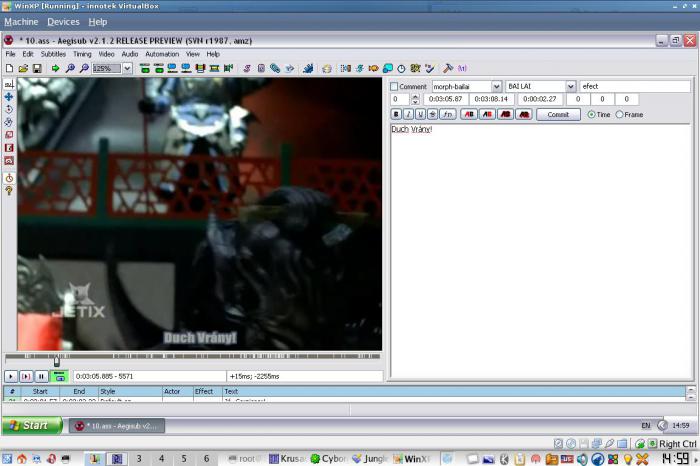Choose shadow color AB button

pos(524,115)
